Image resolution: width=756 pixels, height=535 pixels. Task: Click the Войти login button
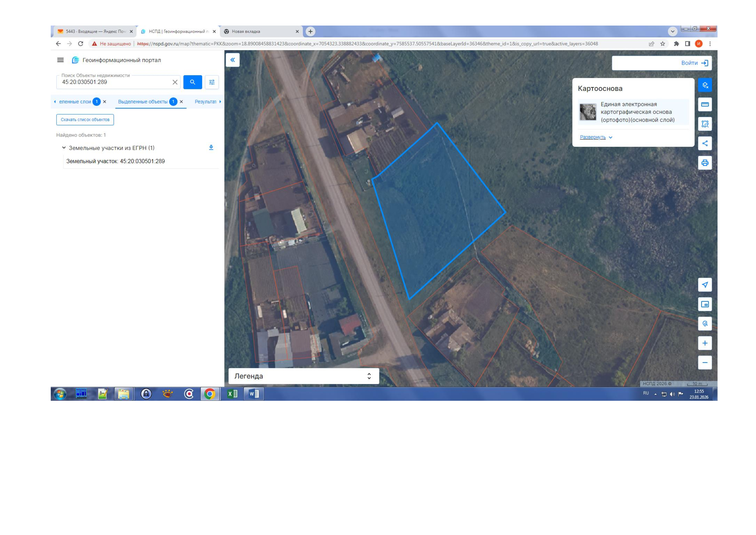click(694, 63)
